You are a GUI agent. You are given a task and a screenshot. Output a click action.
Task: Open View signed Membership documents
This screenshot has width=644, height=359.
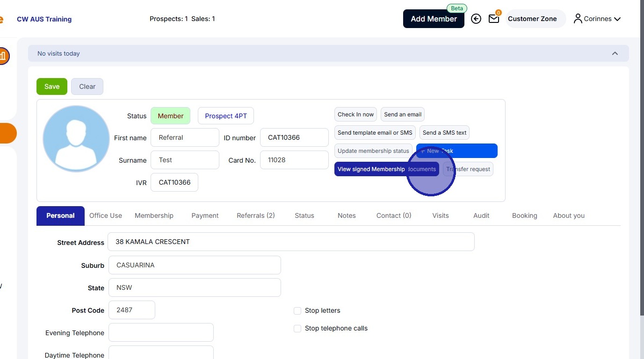(x=387, y=169)
